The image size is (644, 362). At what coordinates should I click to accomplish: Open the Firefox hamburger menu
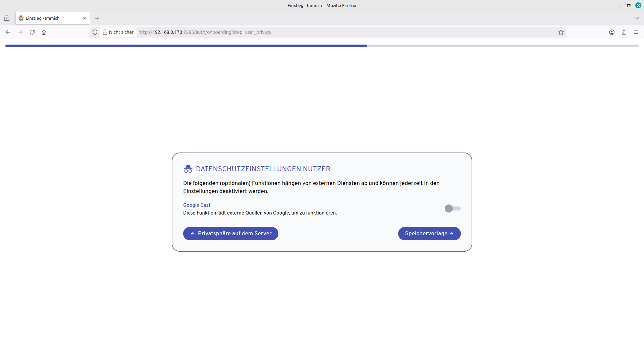[x=636, y=32]
